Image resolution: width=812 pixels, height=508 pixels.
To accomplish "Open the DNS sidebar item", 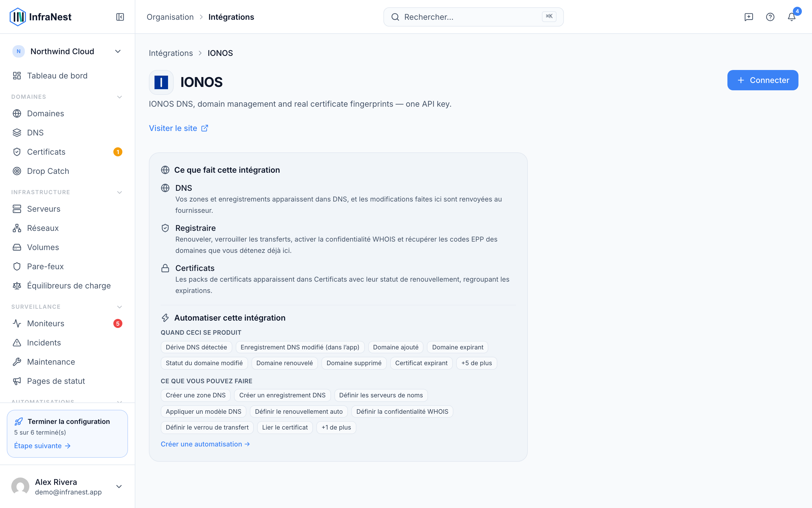I will [67, 133].
